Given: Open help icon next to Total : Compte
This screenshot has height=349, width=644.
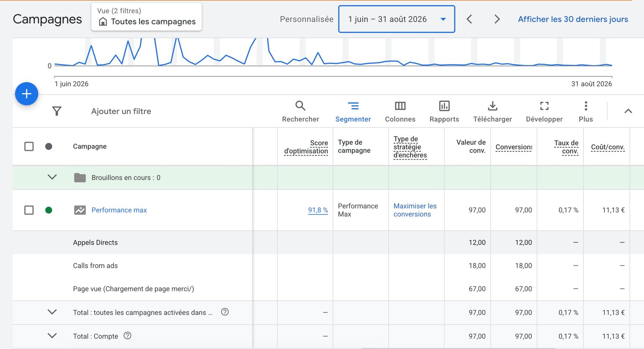Looking at the screenshot, I should [127, 336].
